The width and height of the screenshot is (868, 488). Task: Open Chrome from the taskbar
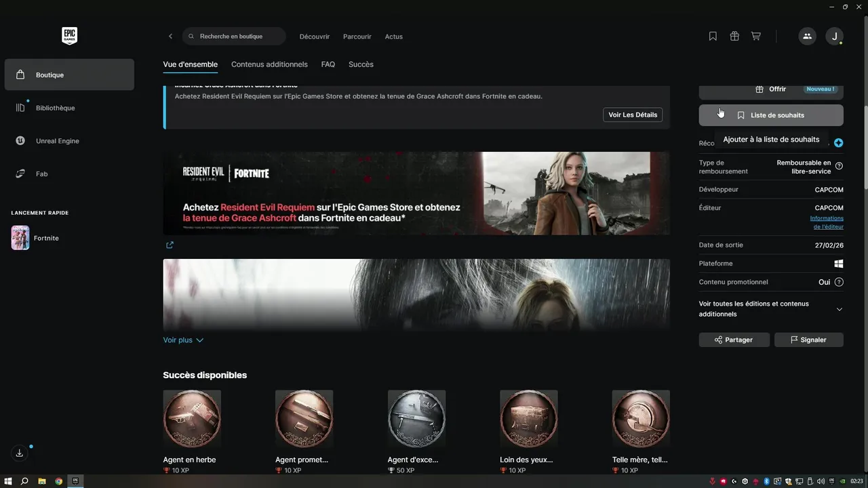59,481
